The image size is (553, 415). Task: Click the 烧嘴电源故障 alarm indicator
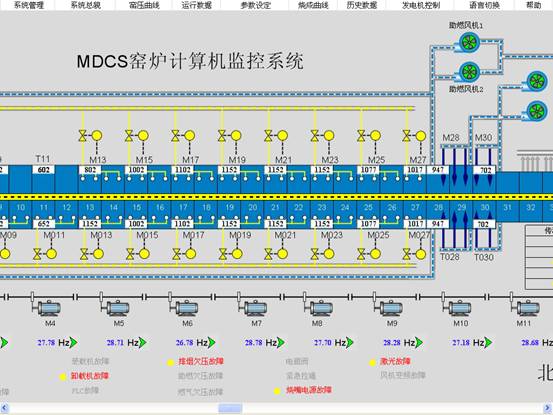(x=277, y=391)
